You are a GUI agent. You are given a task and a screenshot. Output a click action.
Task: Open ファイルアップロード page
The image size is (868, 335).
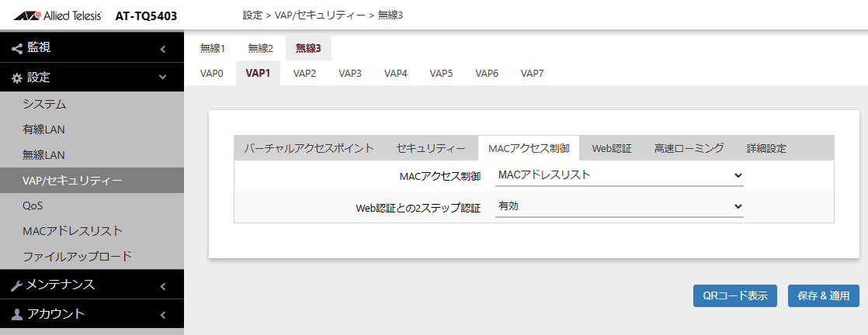tap(92, 257)
